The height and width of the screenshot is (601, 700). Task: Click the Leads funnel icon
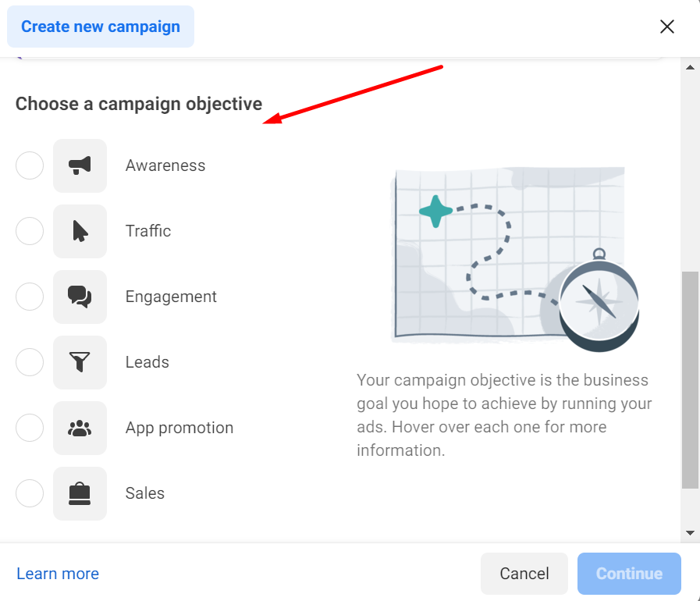click(x=80, y=363)
